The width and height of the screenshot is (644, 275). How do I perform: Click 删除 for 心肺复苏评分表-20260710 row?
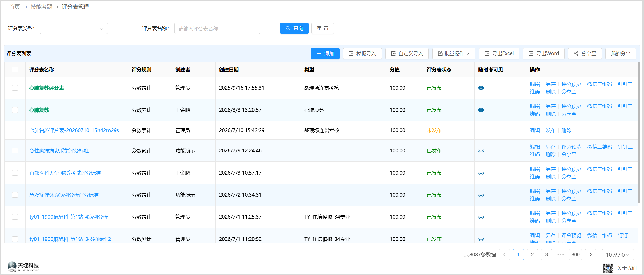[566, 130]
